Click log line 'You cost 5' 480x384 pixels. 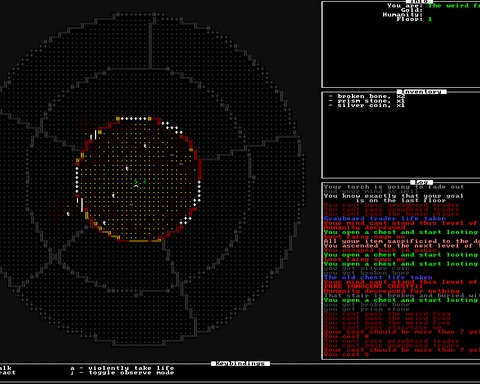(x=346, y=354)
